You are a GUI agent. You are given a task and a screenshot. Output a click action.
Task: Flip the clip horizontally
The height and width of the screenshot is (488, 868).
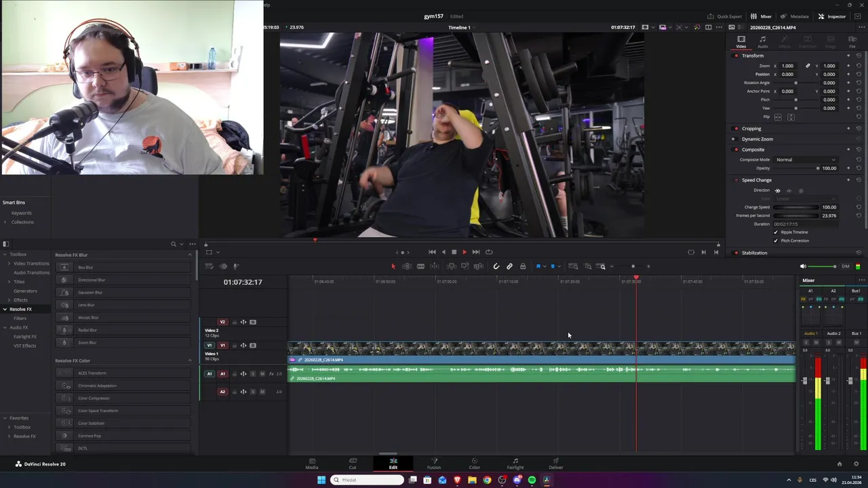[778, 117]
